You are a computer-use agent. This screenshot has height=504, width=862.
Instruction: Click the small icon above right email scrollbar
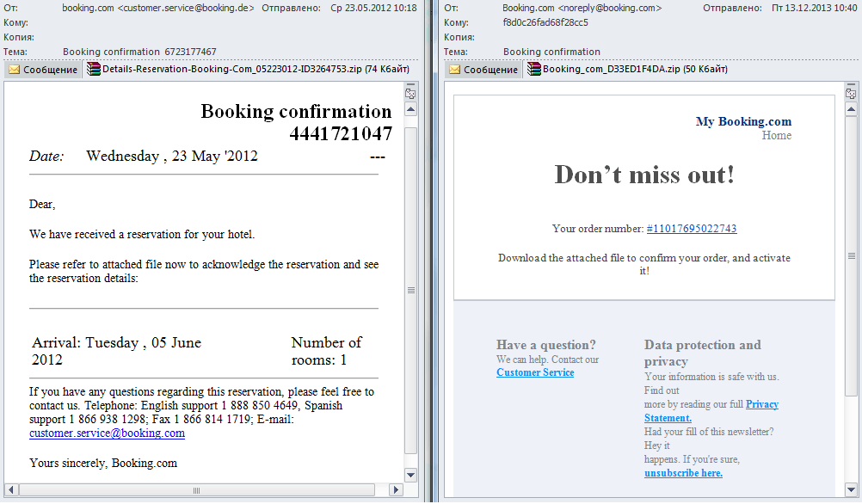point(851,92)
